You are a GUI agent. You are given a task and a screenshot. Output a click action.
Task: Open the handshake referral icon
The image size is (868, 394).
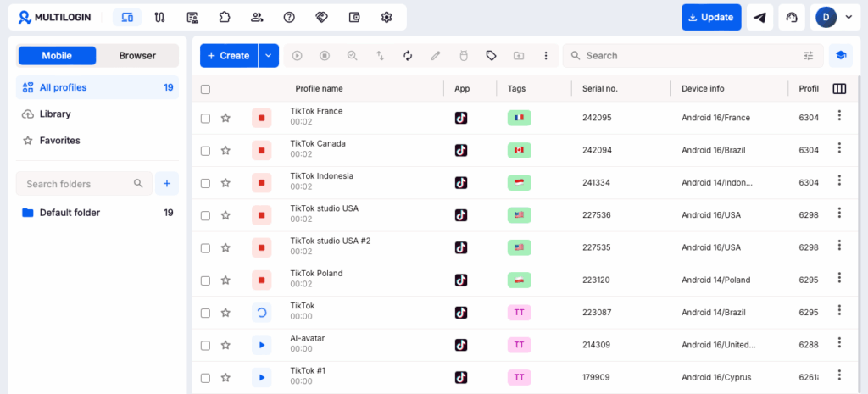coord(321,17)
